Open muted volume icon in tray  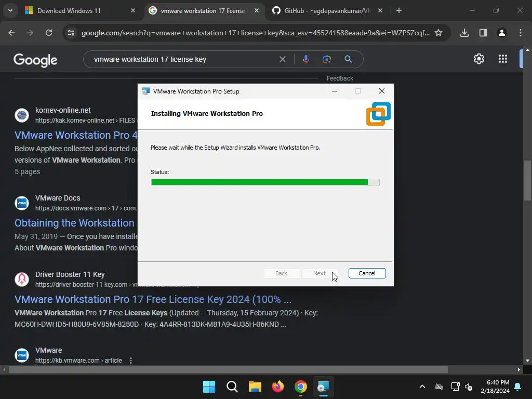469,387
